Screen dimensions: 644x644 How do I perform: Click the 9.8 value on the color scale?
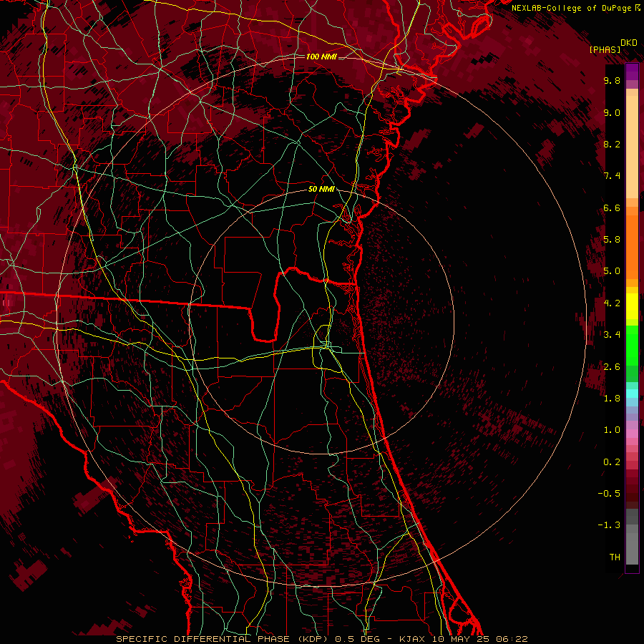(x=612, y=80)
